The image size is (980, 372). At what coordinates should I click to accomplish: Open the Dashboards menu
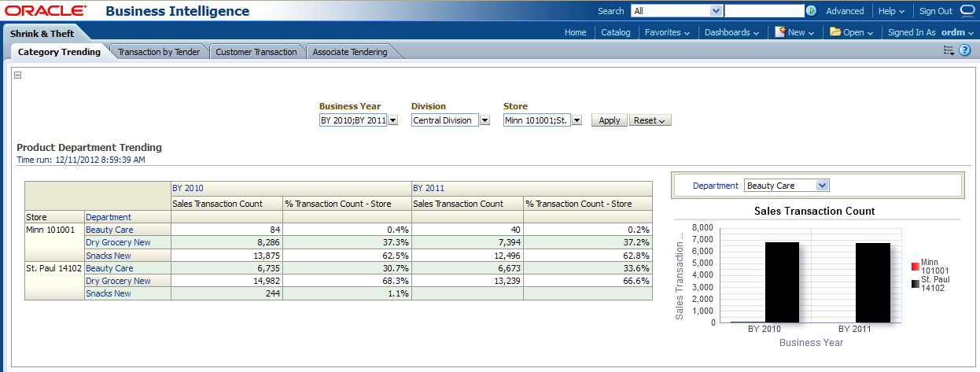[x=731, y=32]
